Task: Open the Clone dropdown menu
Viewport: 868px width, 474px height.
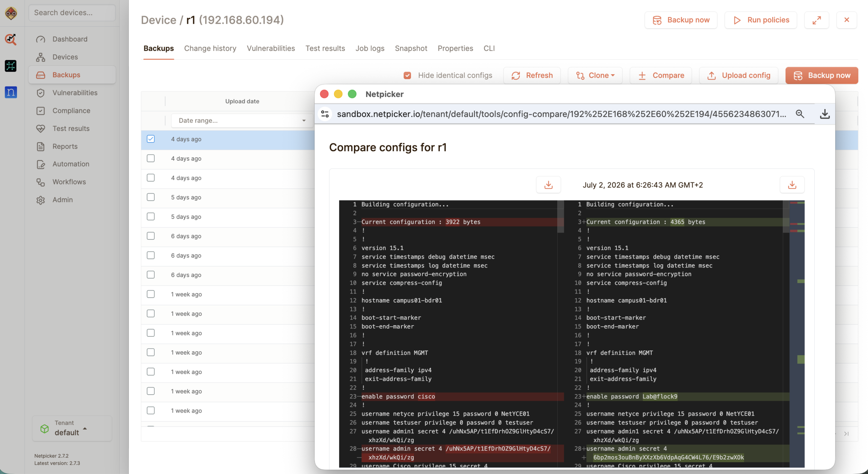Action: coord(595,75)
